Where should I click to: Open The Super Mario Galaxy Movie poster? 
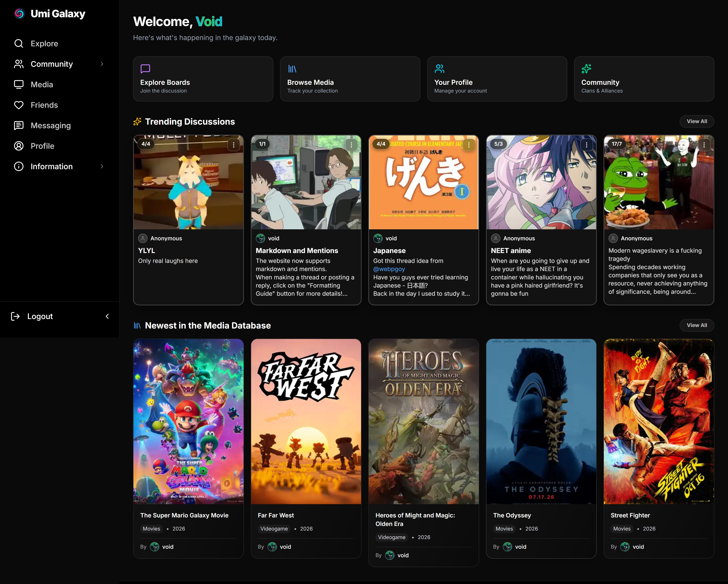tap(188, 421)
